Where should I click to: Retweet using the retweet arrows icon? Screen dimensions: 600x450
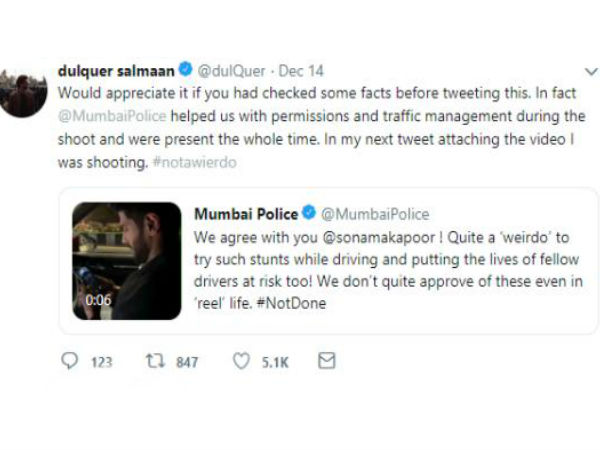[155, 362]
